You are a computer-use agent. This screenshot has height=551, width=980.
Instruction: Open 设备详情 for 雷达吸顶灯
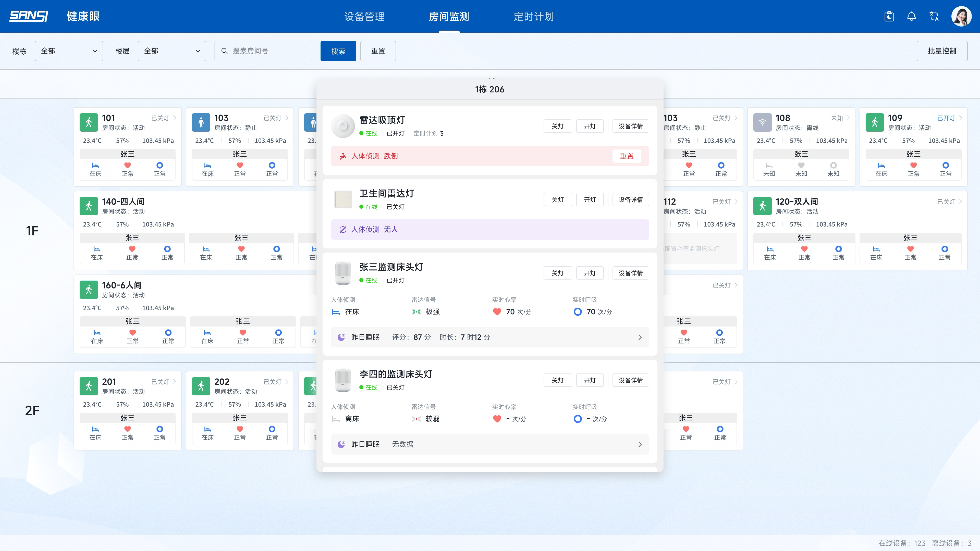point(631,126)
